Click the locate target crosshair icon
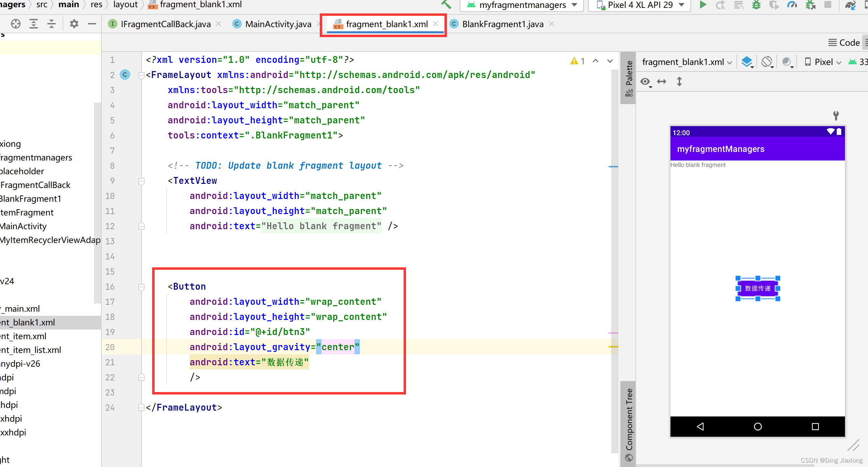This screenshot has width=868, height=467. (16, 24)
